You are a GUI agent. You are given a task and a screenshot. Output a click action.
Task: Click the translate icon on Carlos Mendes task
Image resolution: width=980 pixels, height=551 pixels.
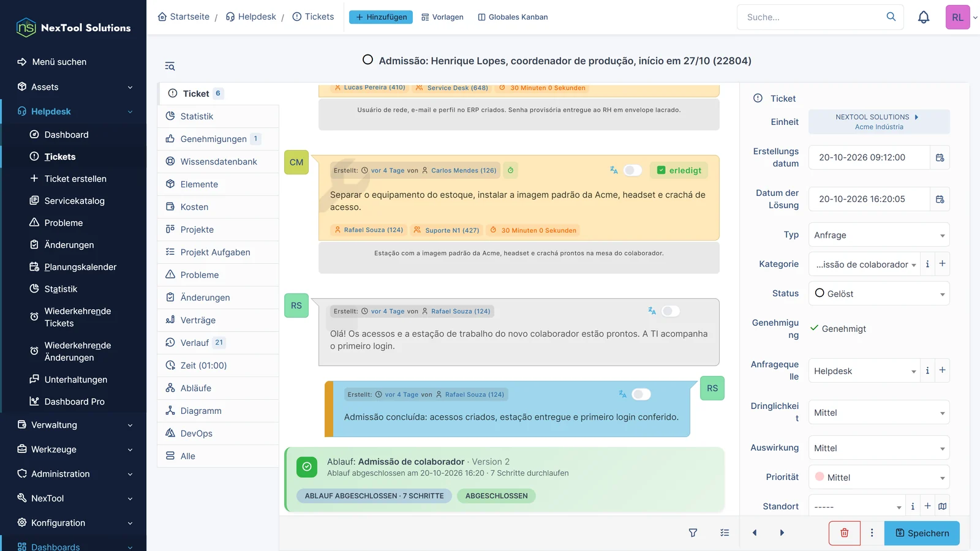(x=614, y=170)
